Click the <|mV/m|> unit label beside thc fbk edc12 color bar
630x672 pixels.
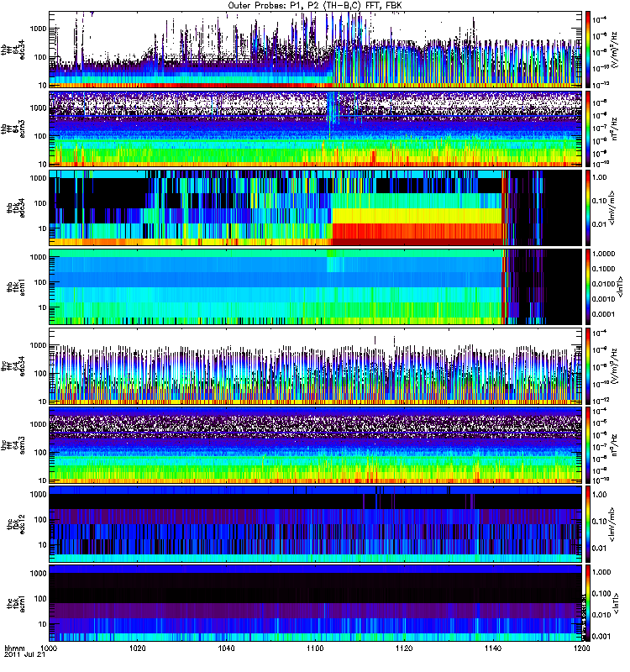(612, 523)
